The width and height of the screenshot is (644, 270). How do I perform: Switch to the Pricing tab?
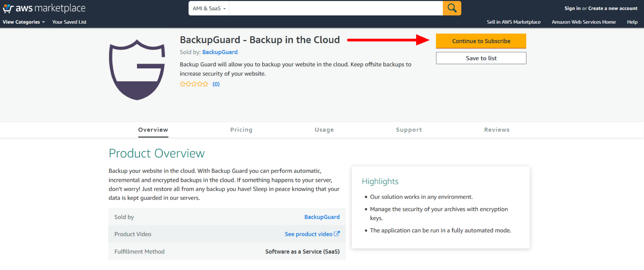241,130
